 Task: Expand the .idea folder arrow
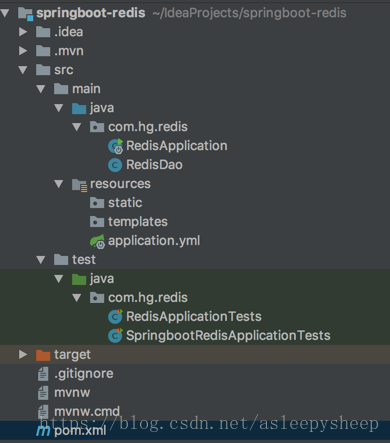(x=23, y=32)
